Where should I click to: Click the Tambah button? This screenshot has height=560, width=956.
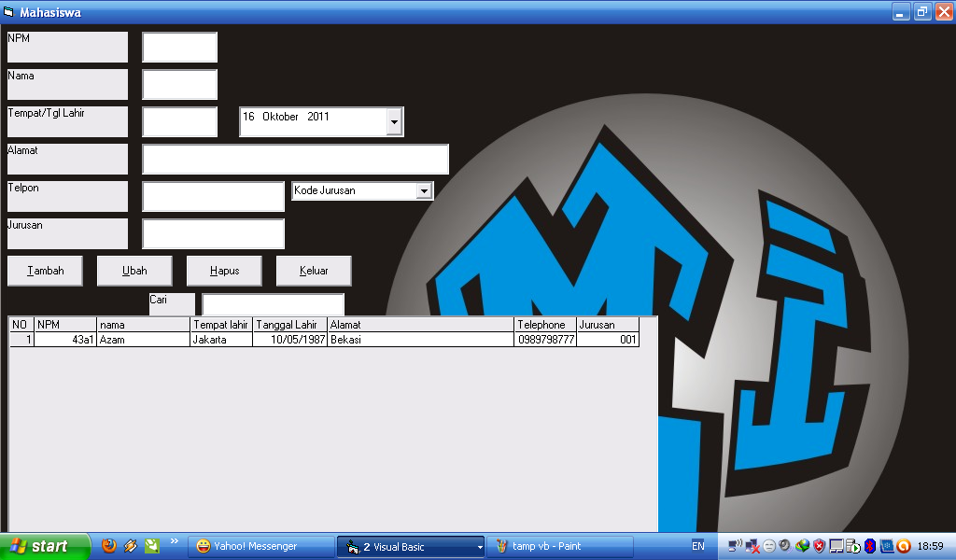pos(45,271)
